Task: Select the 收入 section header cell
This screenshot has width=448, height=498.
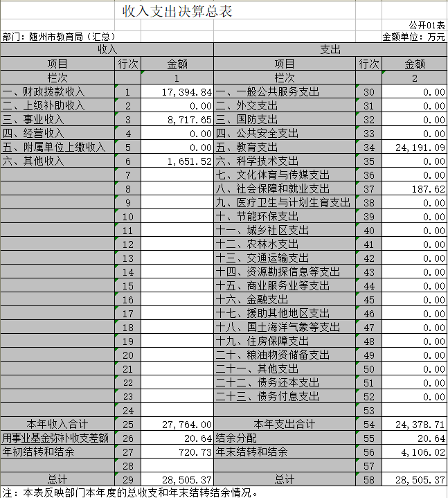Action: 107,50
